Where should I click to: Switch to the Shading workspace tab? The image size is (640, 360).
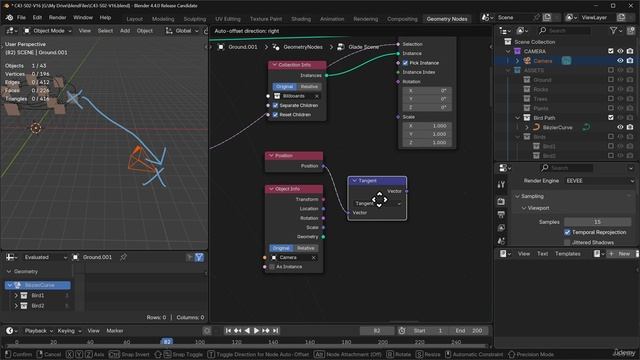pos(301,19)
